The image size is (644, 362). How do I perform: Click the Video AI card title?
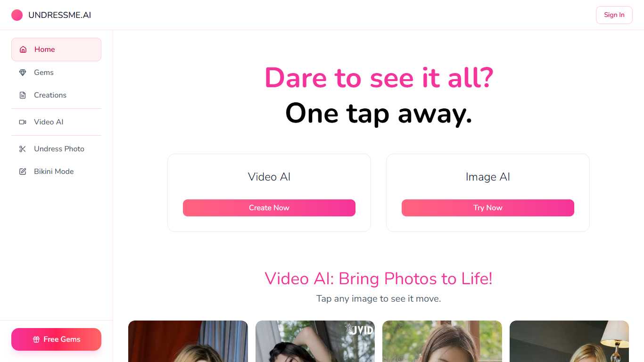269,177
